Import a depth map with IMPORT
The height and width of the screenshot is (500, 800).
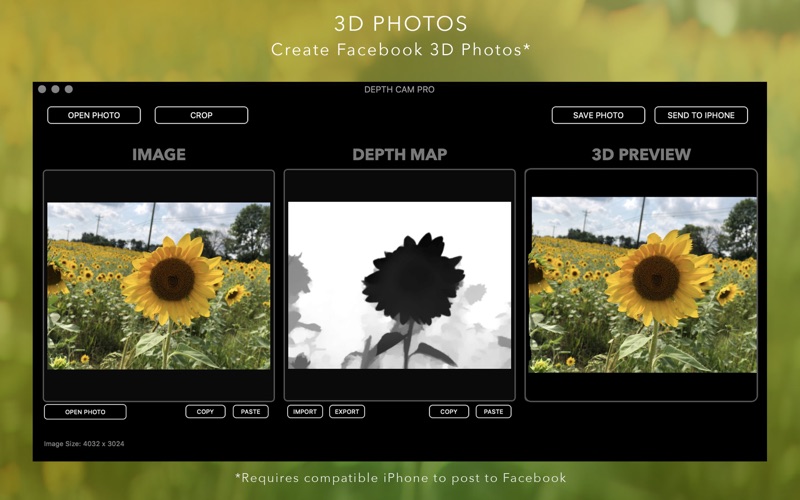(x=305, y=412)
